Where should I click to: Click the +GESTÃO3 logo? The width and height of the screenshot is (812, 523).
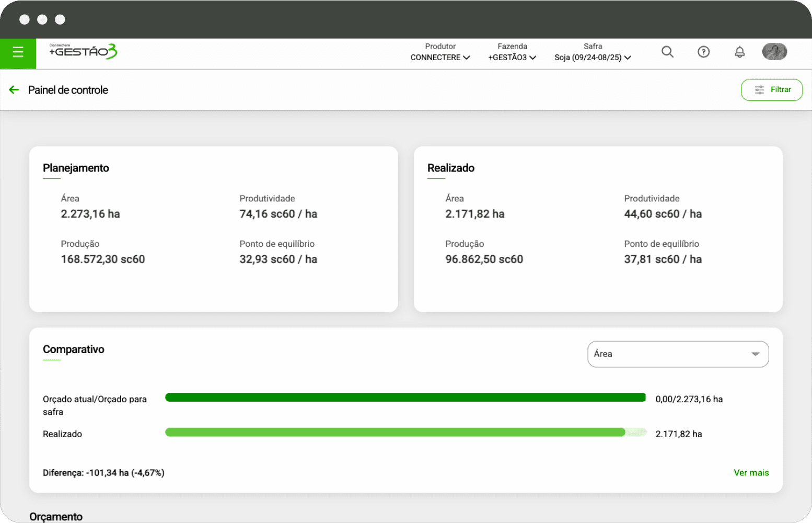[x=83, y=51]
